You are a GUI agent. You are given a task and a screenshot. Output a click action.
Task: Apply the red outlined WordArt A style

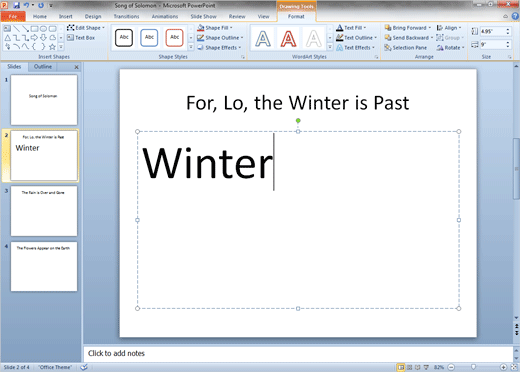pyautogui.click(x=288, y=38)
